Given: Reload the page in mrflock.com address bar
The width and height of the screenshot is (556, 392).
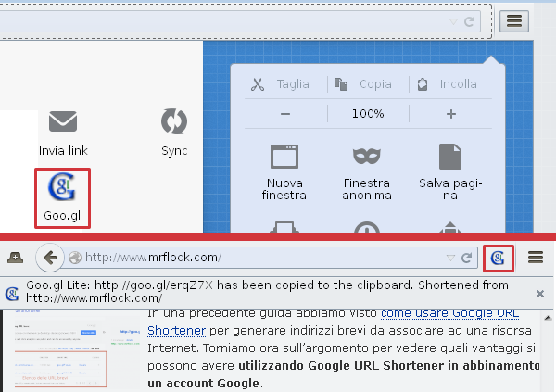Looking at the screenshot, I should click(469, 257).
